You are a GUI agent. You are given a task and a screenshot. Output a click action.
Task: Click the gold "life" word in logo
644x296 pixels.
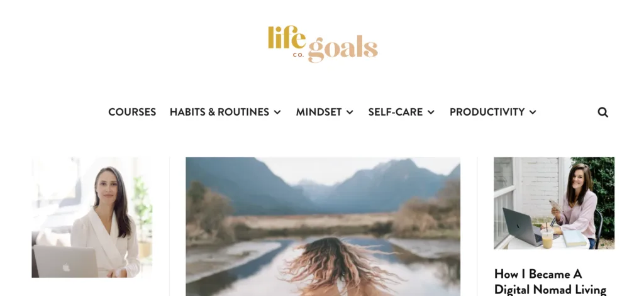coord(287,37)
